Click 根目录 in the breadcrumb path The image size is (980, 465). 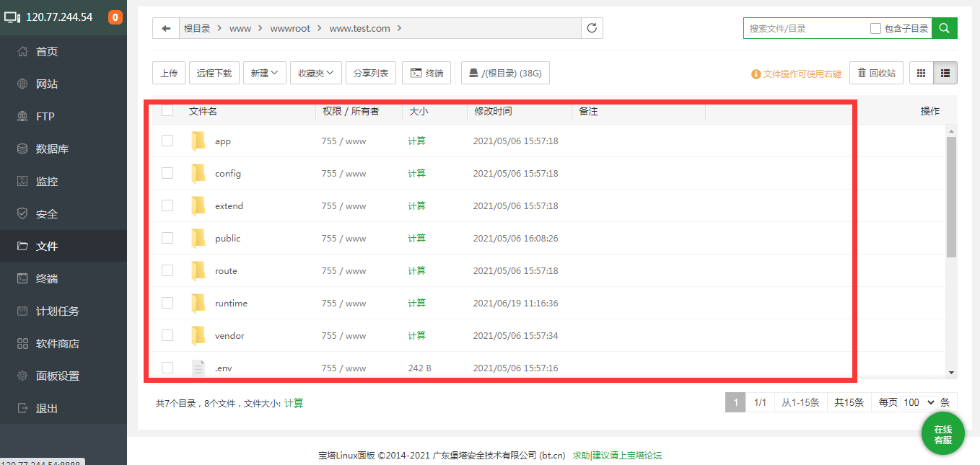(x=197, y=28)
